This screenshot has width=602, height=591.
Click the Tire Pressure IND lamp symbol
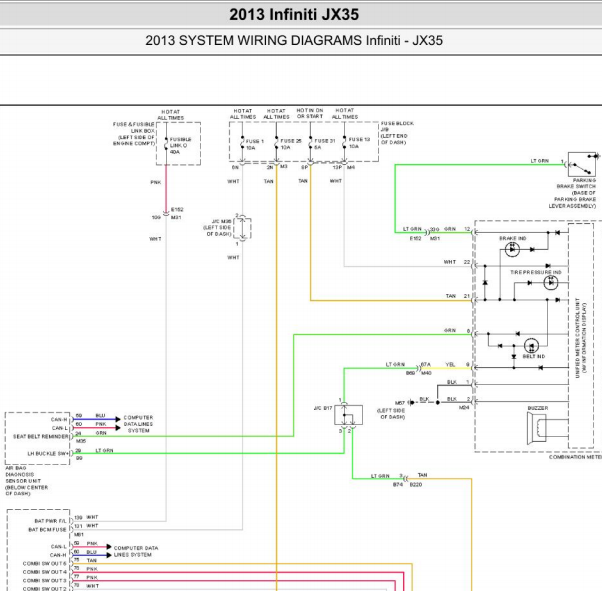coord(551,283)
